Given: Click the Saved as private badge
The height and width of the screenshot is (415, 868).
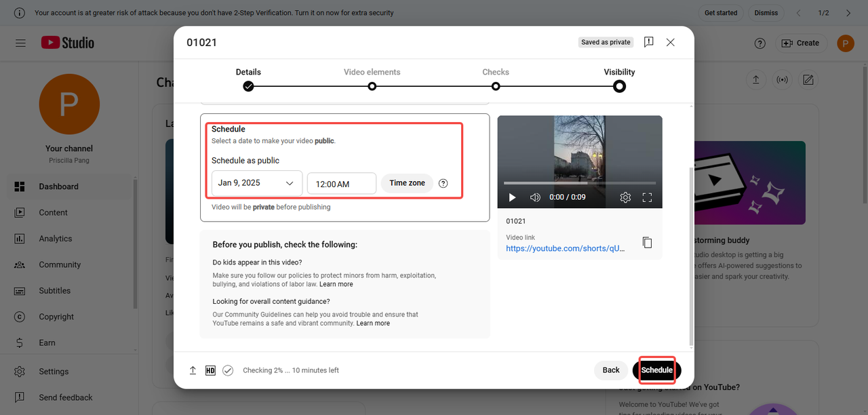Looking at the screenshot, I should 606,42.
